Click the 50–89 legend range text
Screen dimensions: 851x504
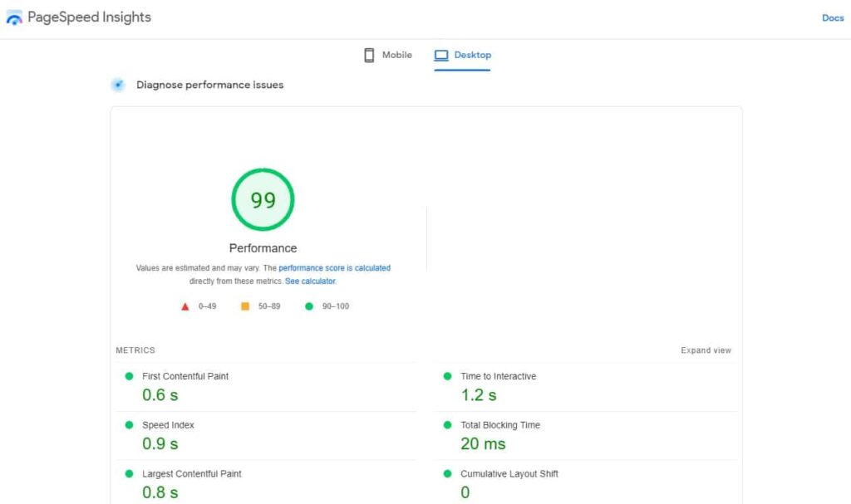click(269, 306)
